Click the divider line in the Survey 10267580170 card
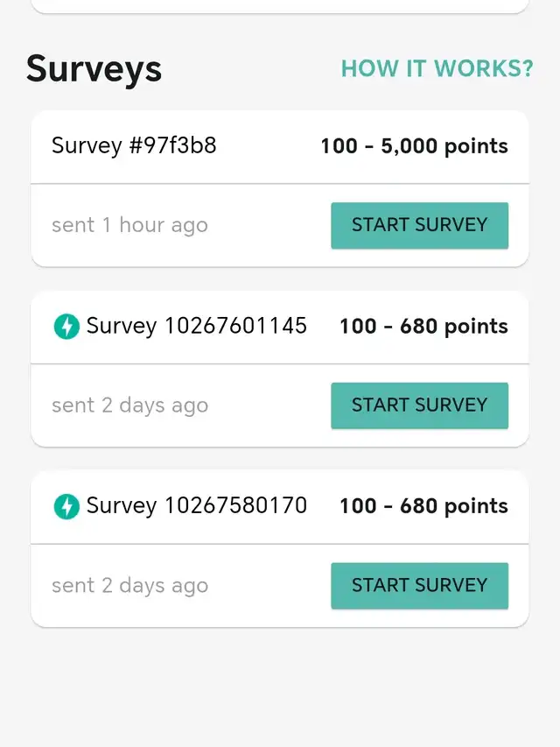The width and height of the screenshot is (560, 747). pyautogui.click(x=280, y=544)
